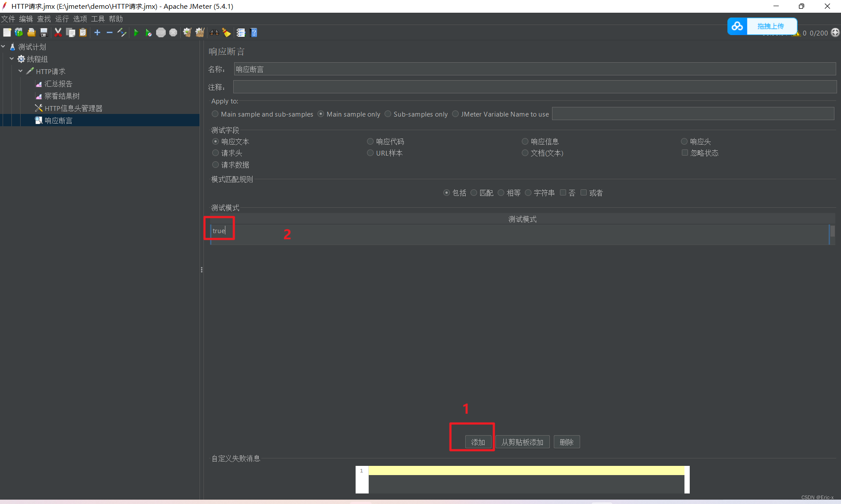Collapse all nodes with the minus icon

[110, 32]
